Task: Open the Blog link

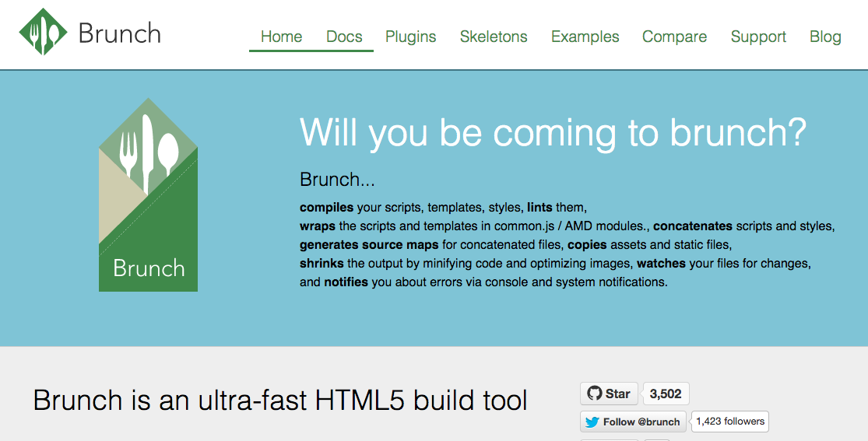Action: tap(825, 37)
